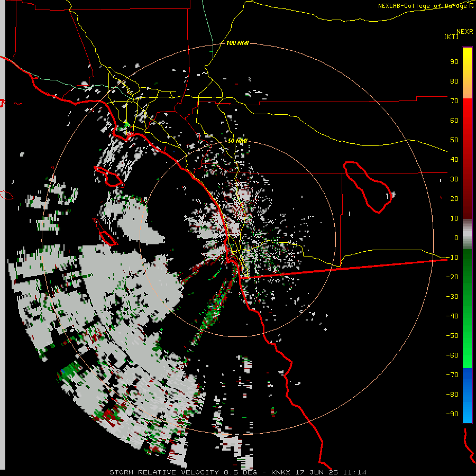The image size is (476, 476).
Task: Select the 90 value on the velocity scale
Action: (x=454, y=62)
